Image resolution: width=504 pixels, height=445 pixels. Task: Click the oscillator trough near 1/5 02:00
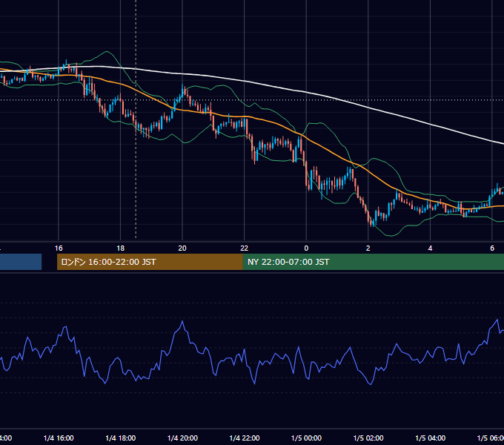tap(371, 384)
